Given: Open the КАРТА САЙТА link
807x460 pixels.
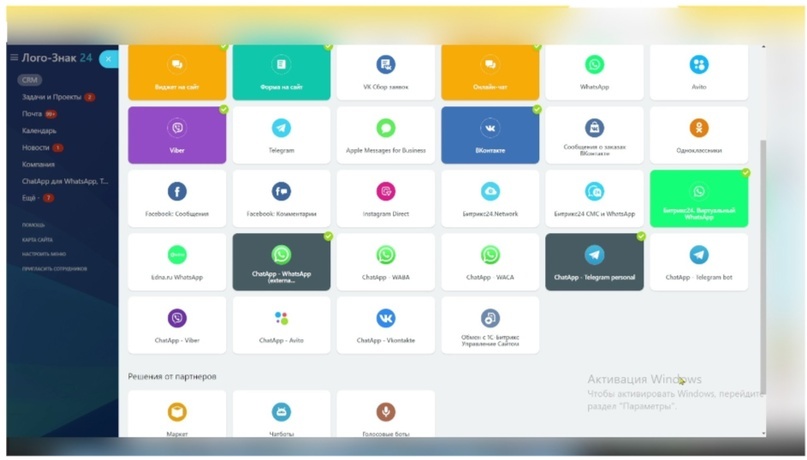Looking at the screenshot, I should click(37, 240).
